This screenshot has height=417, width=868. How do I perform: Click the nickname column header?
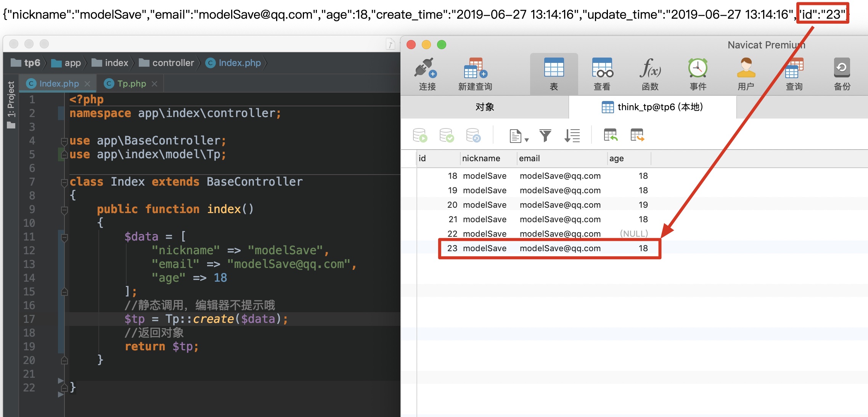(489, 158)
